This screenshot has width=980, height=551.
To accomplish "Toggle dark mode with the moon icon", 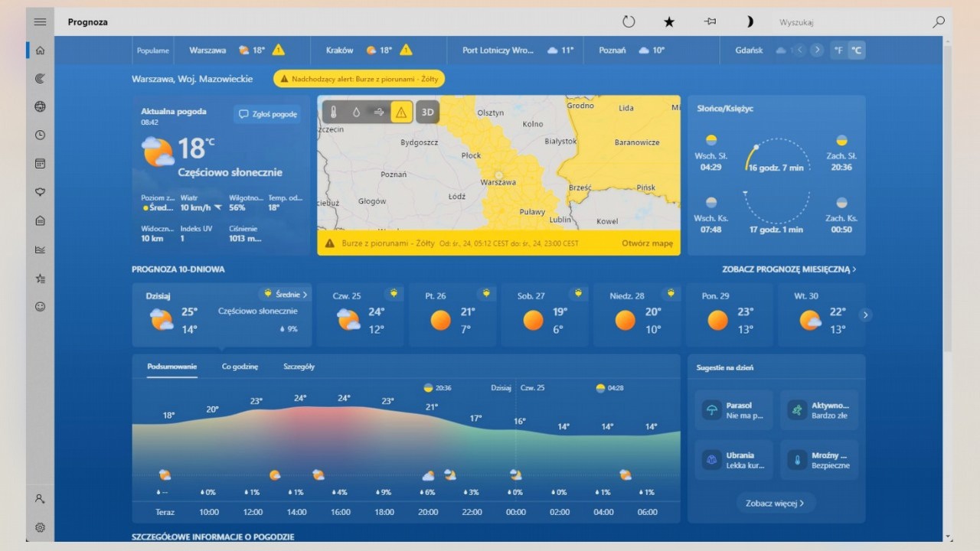I will (x=750, y=22).
